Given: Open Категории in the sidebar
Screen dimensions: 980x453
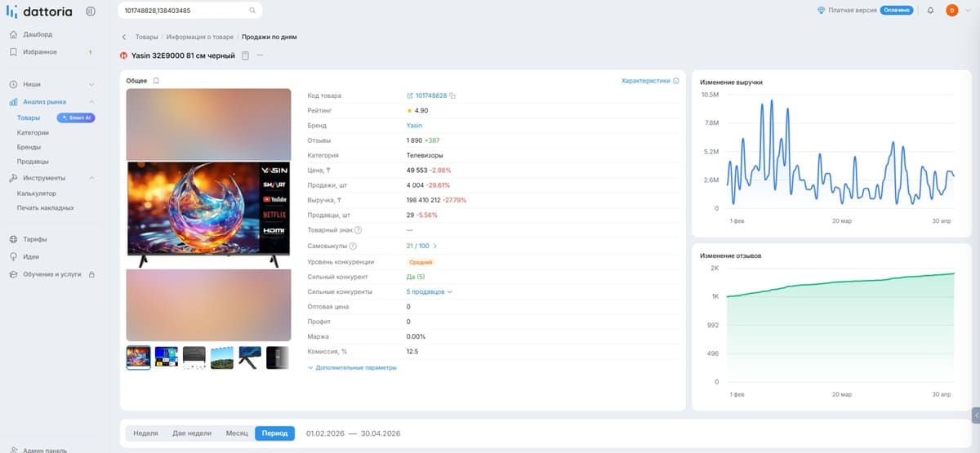Looking at the screenshot, I should click(33, 132).
